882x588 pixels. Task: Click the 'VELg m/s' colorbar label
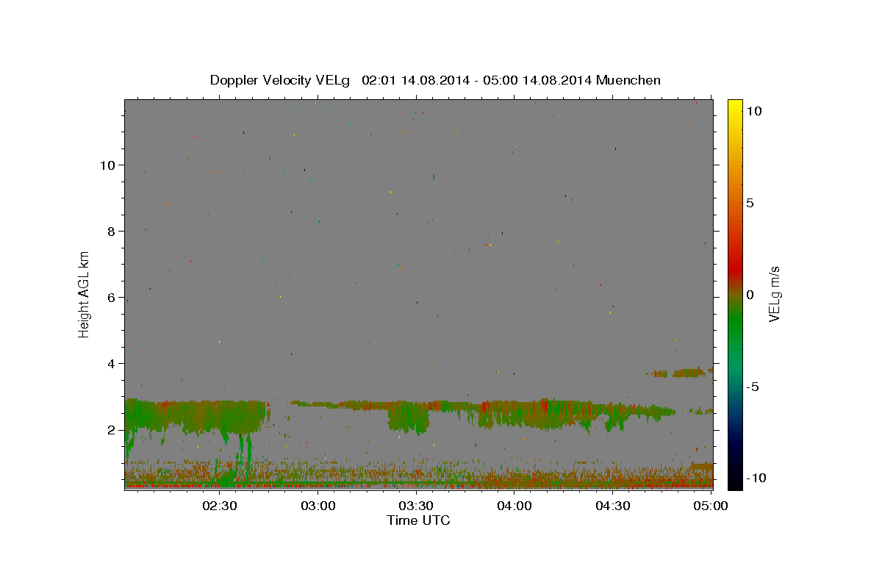tap(775, 294)
